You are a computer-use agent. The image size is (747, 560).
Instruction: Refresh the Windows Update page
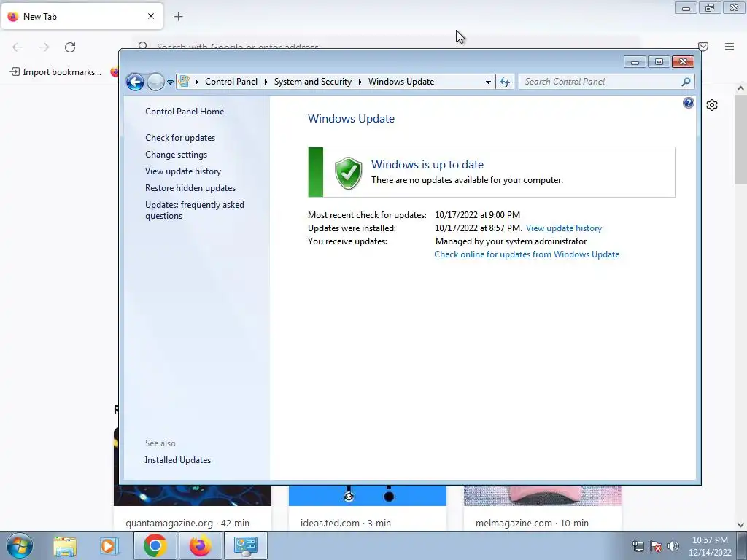(x=505, y=82)
